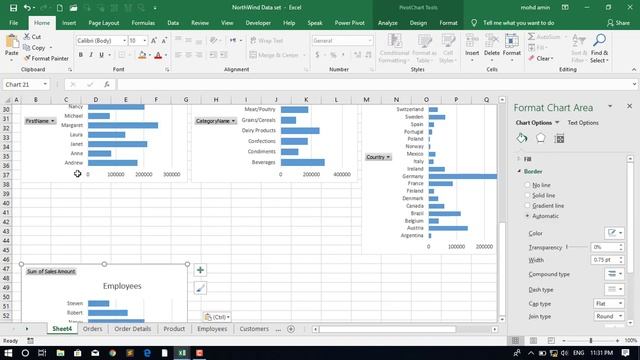Open the Effects pane tab

540,138
